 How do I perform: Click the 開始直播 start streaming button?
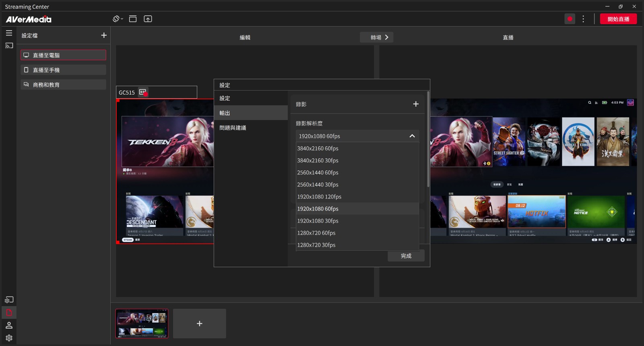[x=618, y=19]
